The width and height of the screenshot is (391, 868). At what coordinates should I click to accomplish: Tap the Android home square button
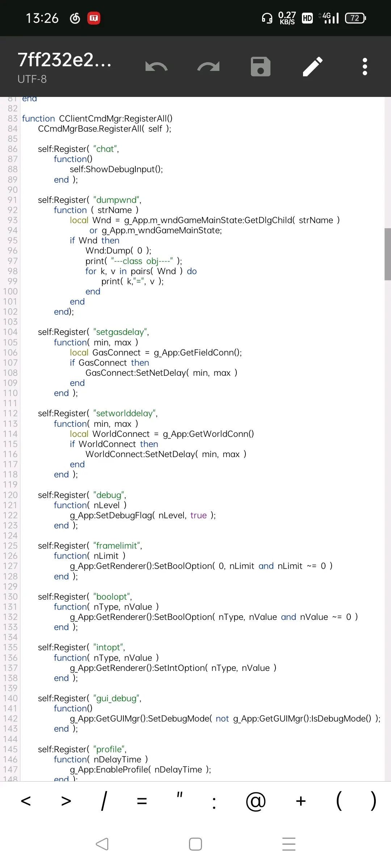click(195, 844)
